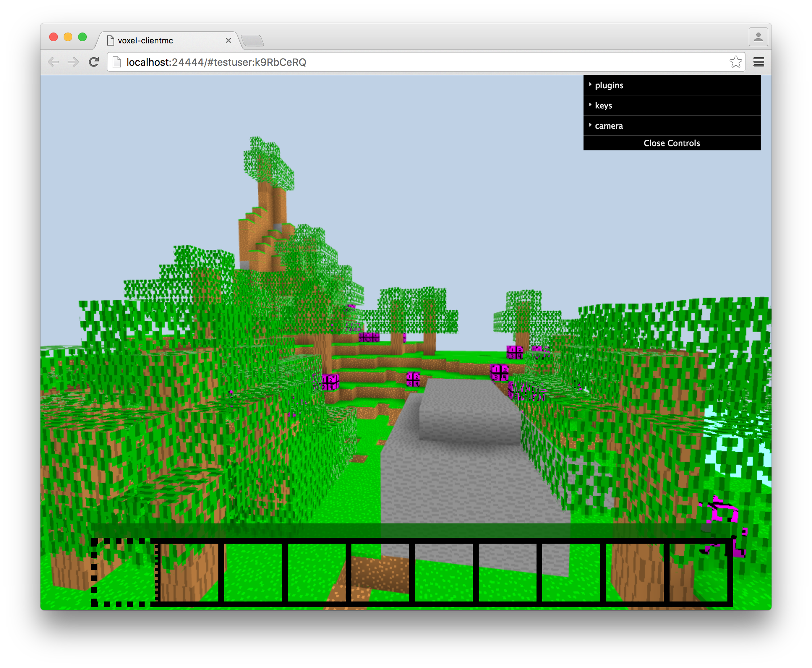Click the browser forward arrow
This screenshot has width=812, height=668.
73,62
